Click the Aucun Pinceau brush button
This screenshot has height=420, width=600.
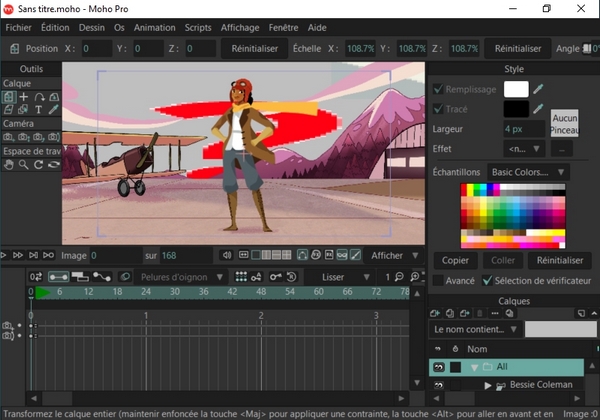[x=564, y=124]
